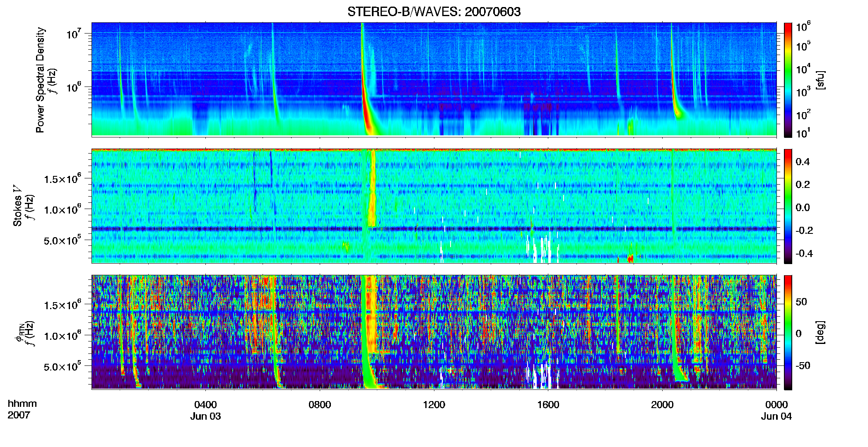
Task: Click the power spectral density spectrogram panel
Action: [434, 79]
